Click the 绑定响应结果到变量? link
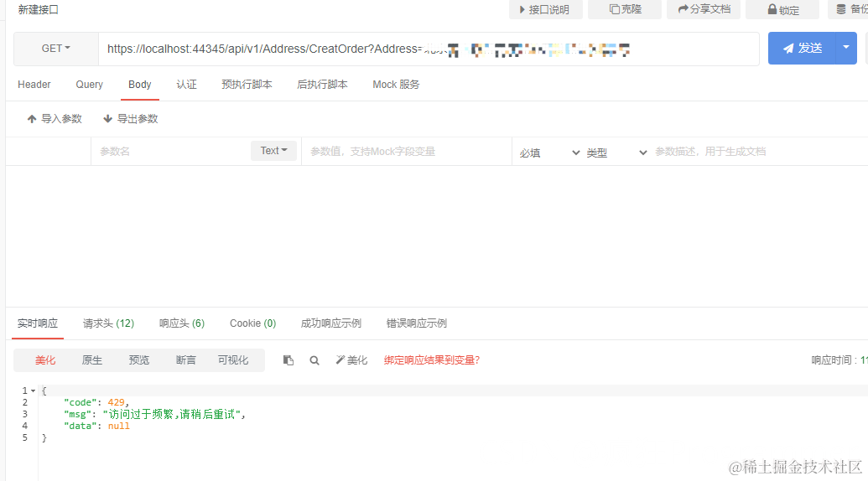The width and height of the screenshot is (868, 481). coord(432,360)
